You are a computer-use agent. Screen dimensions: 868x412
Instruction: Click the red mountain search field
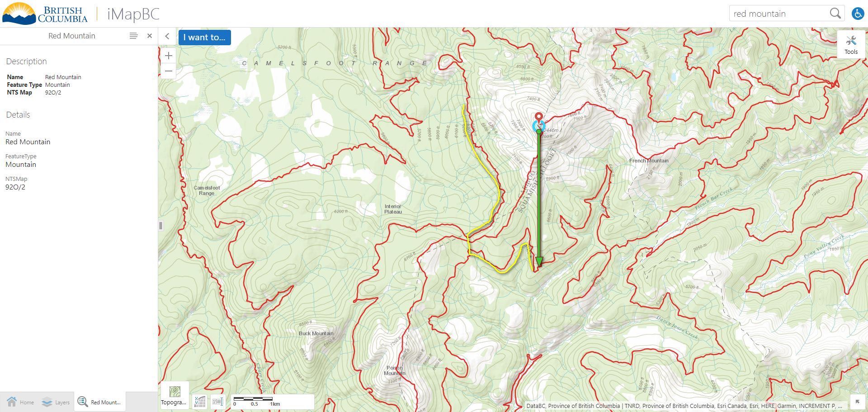click(x=779, y=14)
